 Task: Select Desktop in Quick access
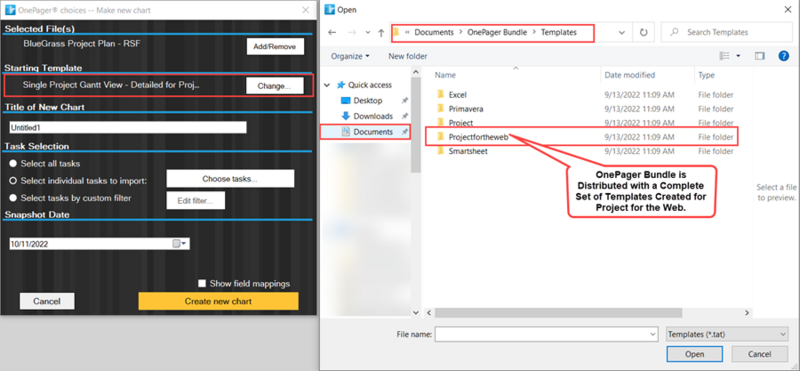tap(367, 101)
